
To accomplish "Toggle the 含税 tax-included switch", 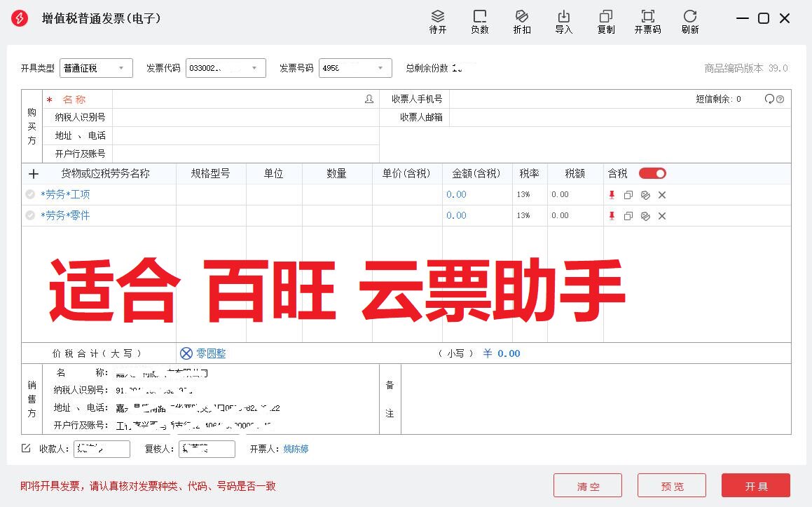I will [x=652, y=174].
